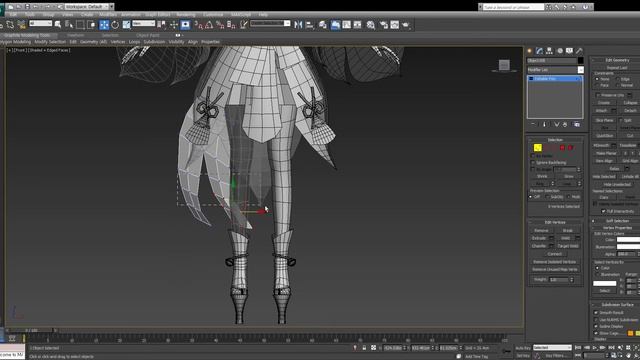This screenshot has height=360, width=640.
Task: Click the object color black swatch
Action: click(580, 61)
